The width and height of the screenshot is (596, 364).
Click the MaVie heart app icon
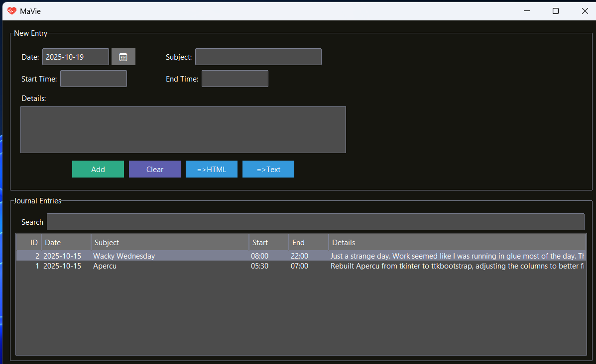(12, 11)
